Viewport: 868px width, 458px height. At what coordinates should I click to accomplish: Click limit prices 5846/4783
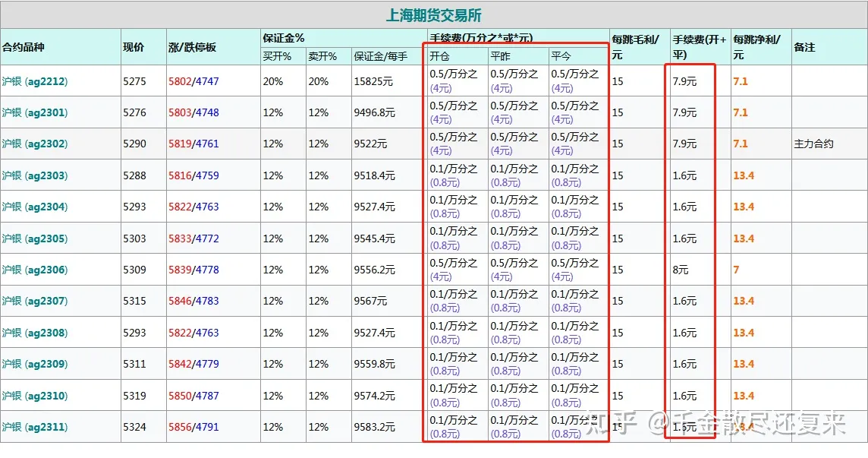193,301
